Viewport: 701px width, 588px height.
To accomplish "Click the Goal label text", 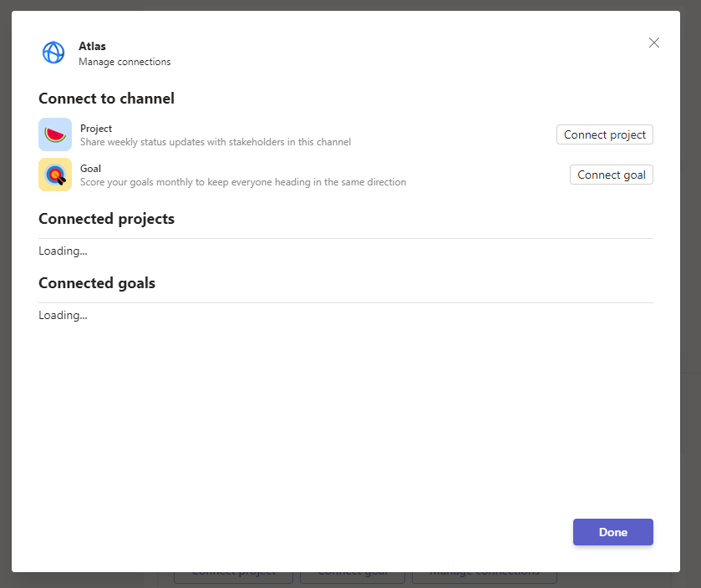I will coord(90,169).
